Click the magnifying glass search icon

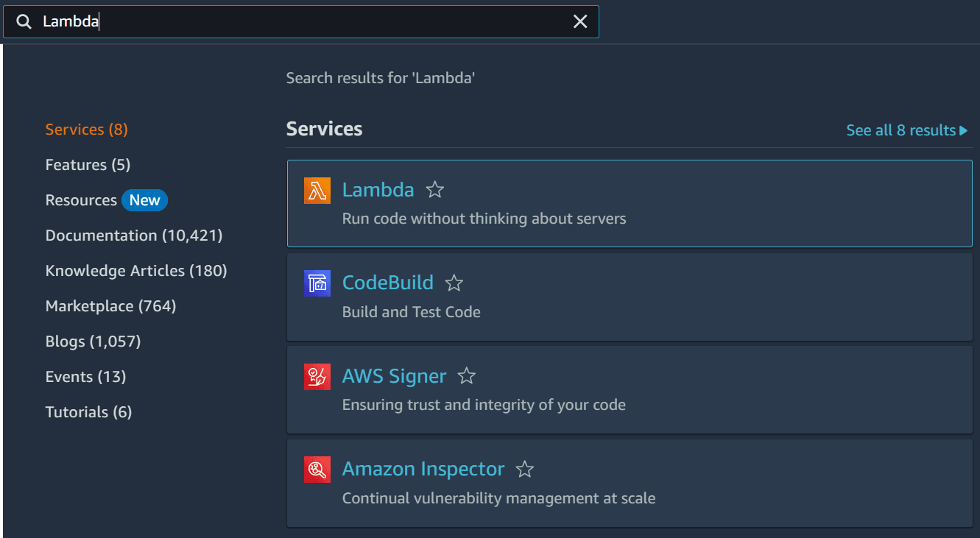(x=24, y=21)
